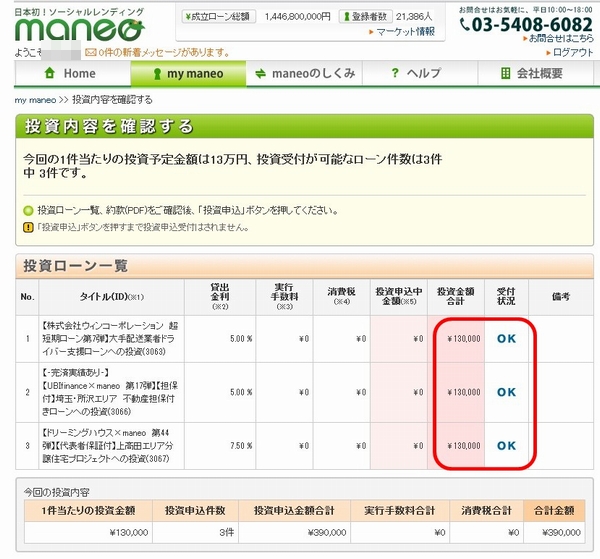Click the ヘルプ question mark icon
Screen dimensions: 600x559
coord(395,73)
